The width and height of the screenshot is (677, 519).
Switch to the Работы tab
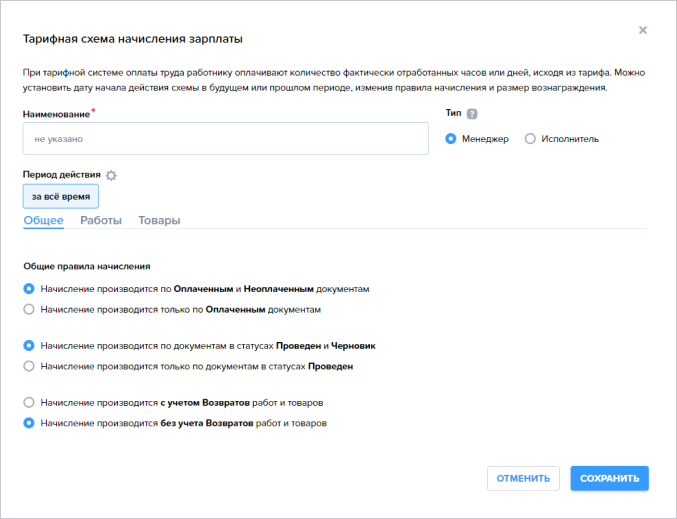tap(101, 220)
